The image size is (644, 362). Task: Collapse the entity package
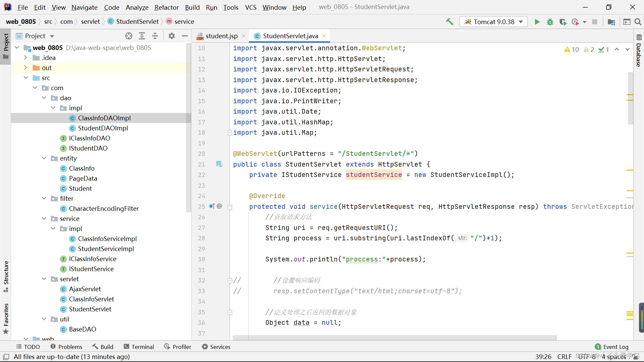pos(44,158)
